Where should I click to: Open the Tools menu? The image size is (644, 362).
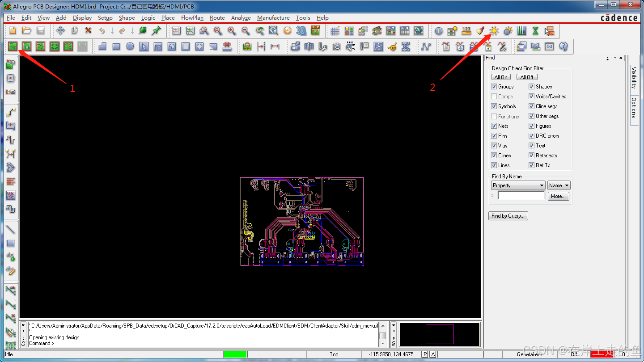(x=303, y=18)
